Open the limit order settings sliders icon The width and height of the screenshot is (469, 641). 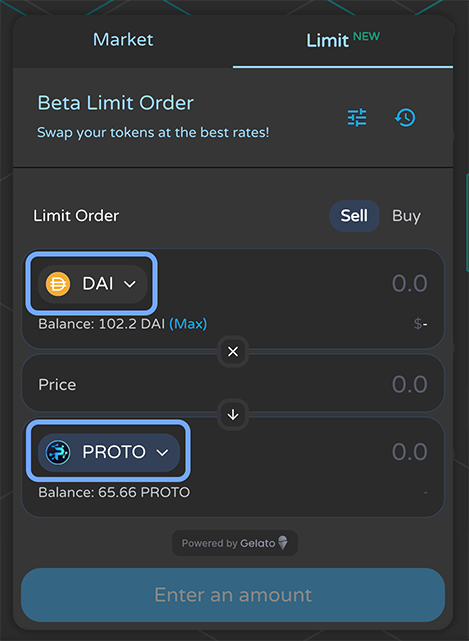point(357,118)
